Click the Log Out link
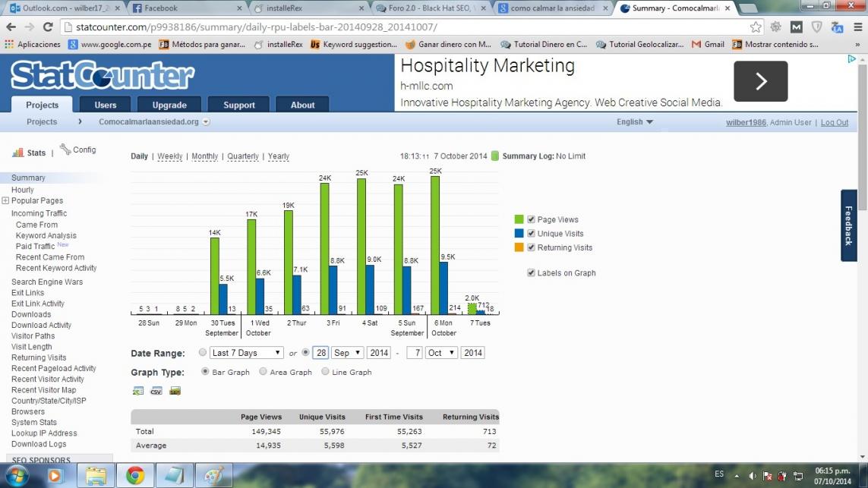This screenshot has width=868, height=488. (x=834, y=122)
